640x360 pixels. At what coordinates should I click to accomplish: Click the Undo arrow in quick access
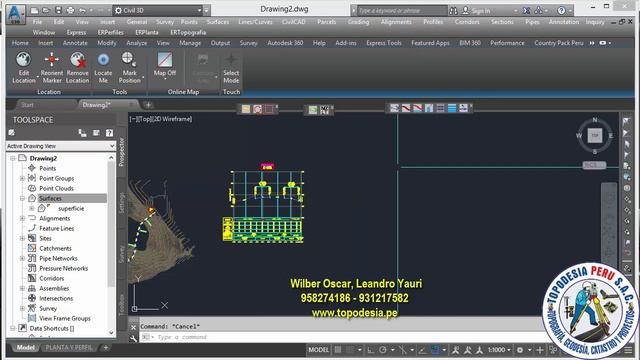tap(82, 11)
